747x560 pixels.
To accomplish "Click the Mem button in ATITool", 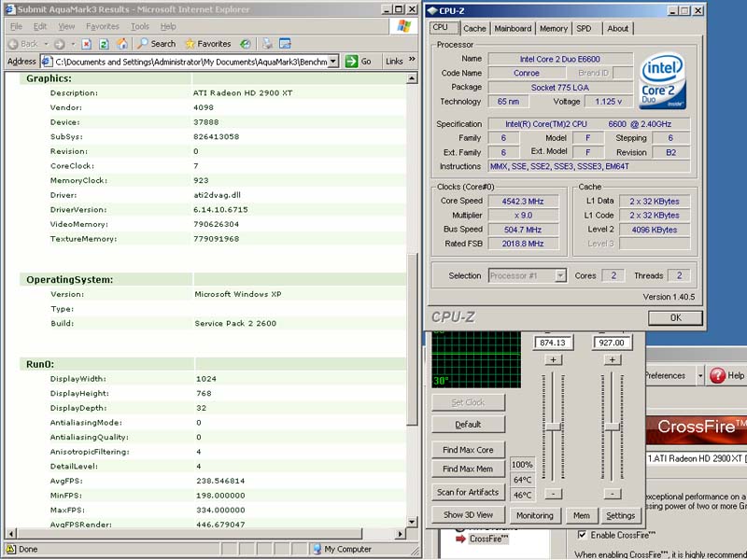I will (x=581, y=515).
